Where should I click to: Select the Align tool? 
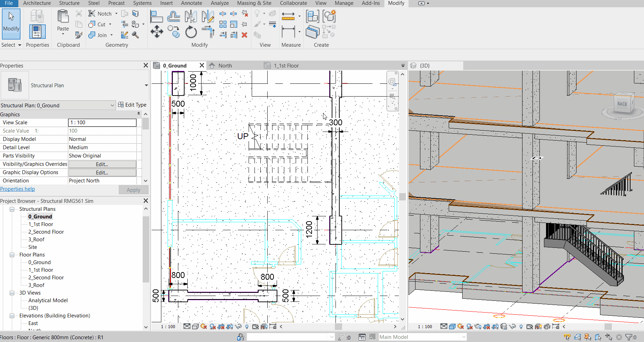pyautogui.click(x=156, y=16)
